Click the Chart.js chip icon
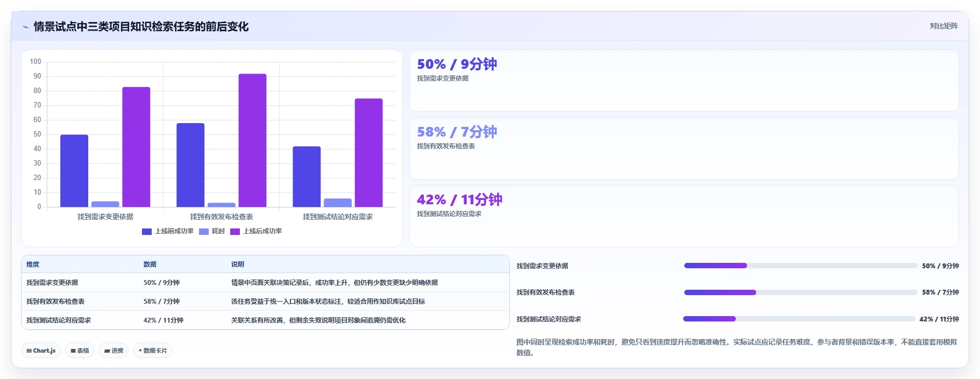Viewport: 980px width, 379px height. (x=29, y=351)
